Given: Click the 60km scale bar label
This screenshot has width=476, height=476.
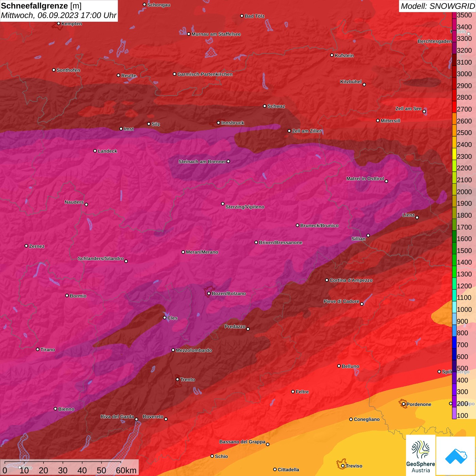Looking at the screenshot, I should tap(126, 470).
